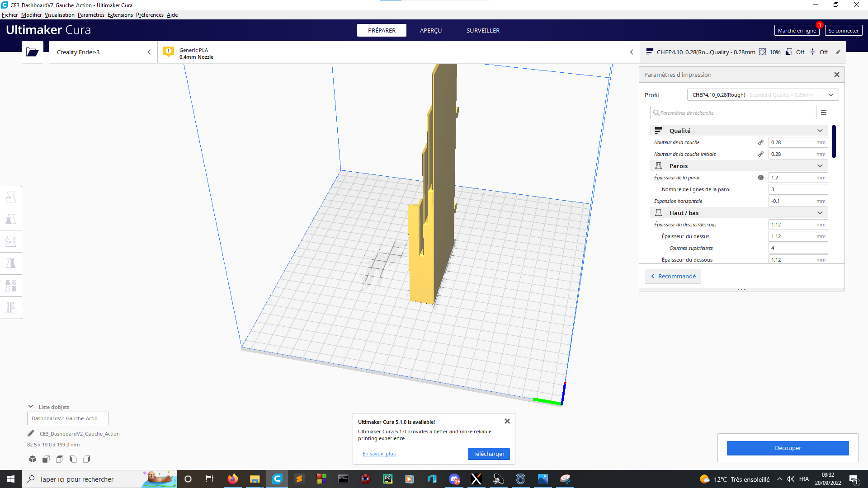Switch to the APERÇU stage
The image size is (868, 488).
(x=431, y=30)
